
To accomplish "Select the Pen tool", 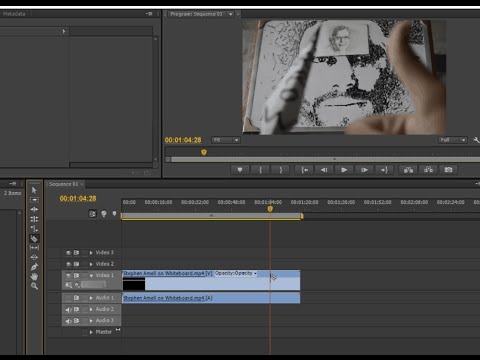I will click(x=34, y=267).
